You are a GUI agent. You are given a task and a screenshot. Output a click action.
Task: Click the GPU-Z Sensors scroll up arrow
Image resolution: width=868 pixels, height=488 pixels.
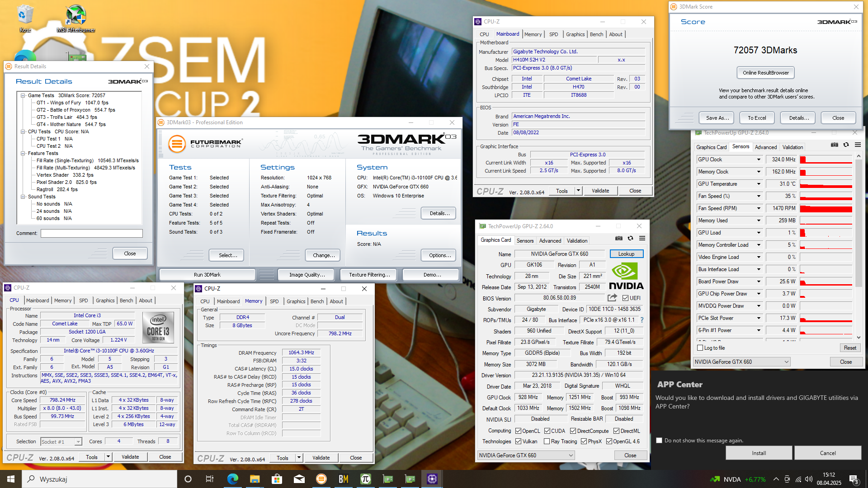[859, 156]
